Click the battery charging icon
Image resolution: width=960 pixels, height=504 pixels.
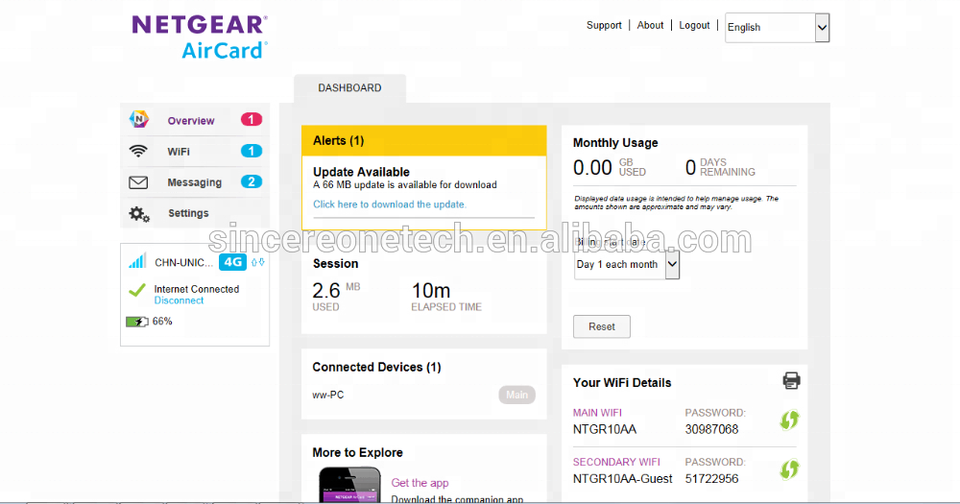point(137,322)
